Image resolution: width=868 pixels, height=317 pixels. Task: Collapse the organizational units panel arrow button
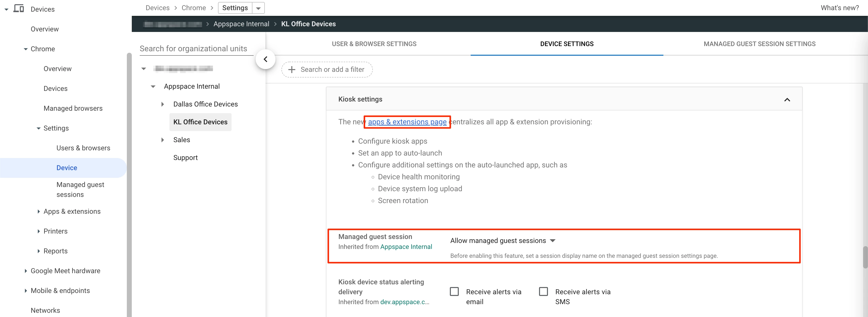(265, 59)
